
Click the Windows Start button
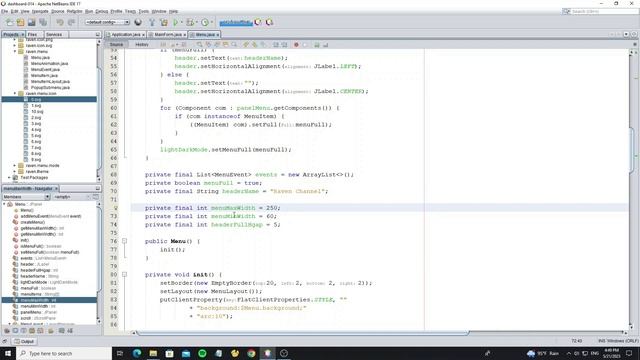pos(8,353)
